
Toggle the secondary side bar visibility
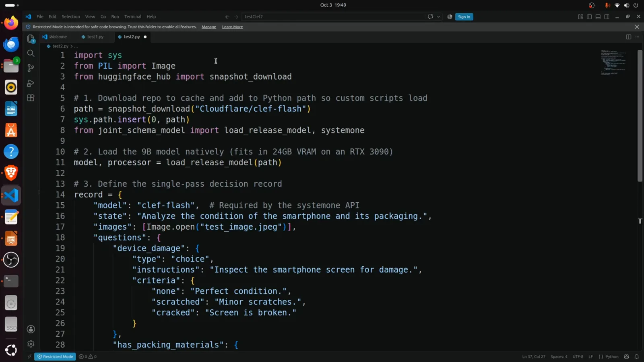(607, 16)
